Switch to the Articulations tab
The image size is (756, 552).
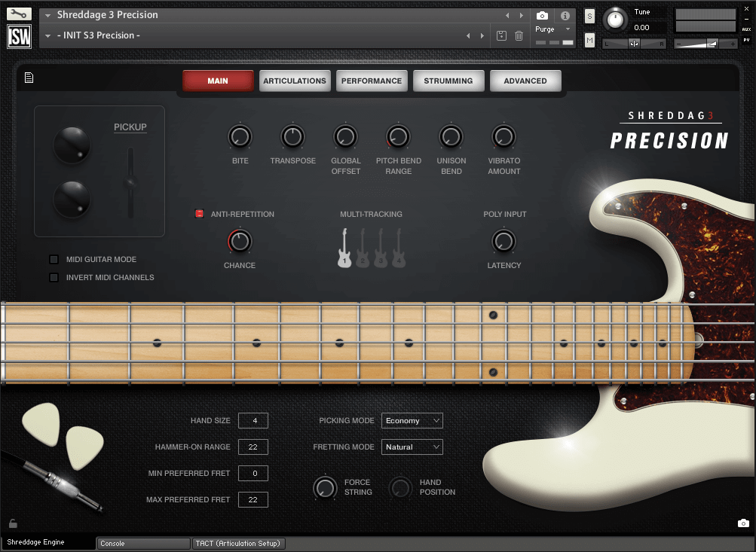[x=295, y=81]
